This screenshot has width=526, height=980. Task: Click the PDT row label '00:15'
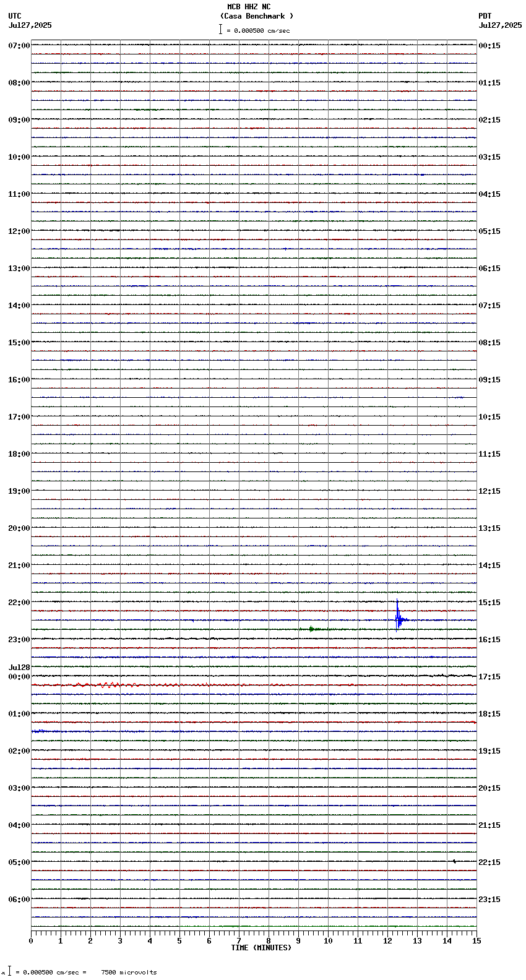point(489,46)
